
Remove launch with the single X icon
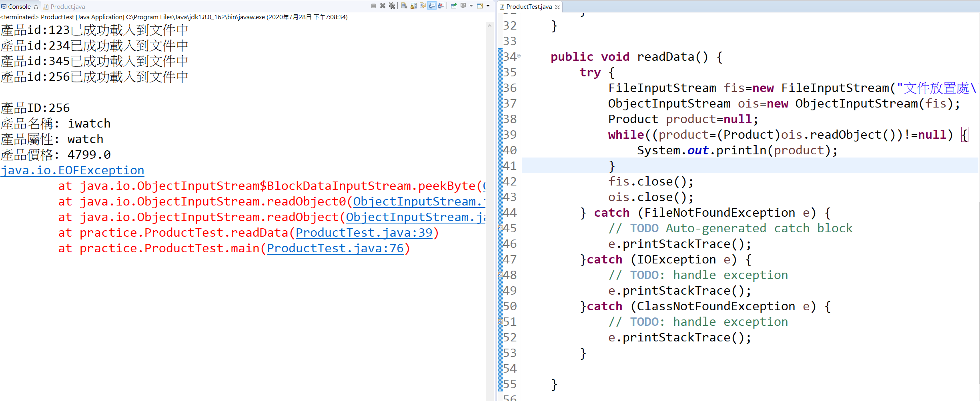click(383, 6)
